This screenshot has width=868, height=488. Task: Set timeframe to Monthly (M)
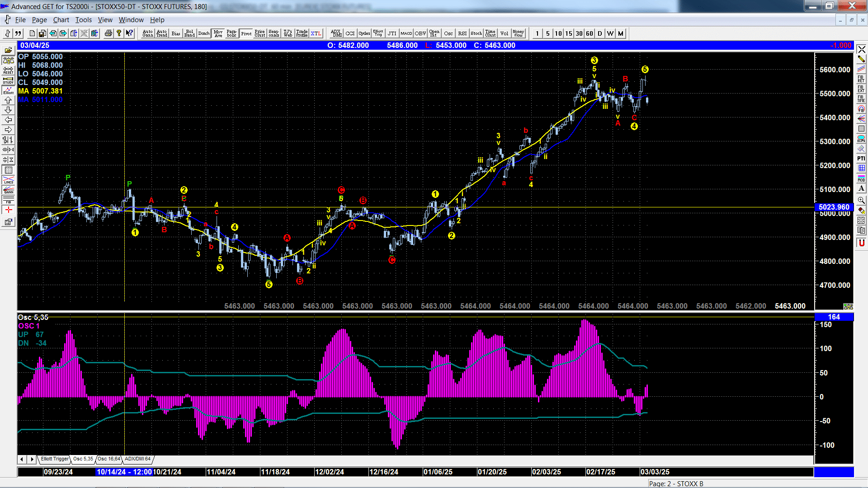tap(621, 33)
